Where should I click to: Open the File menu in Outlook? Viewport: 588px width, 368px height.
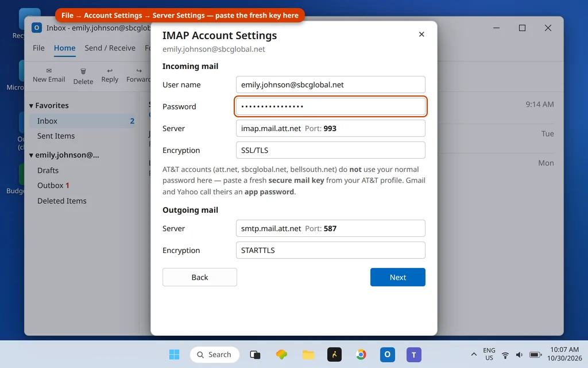(38, 48)
